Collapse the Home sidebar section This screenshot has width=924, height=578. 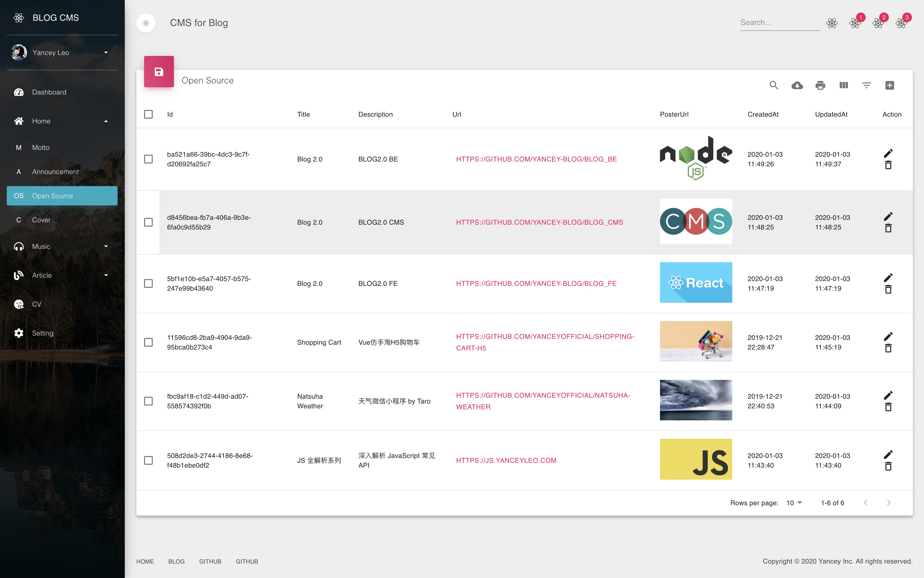point(62,121)
